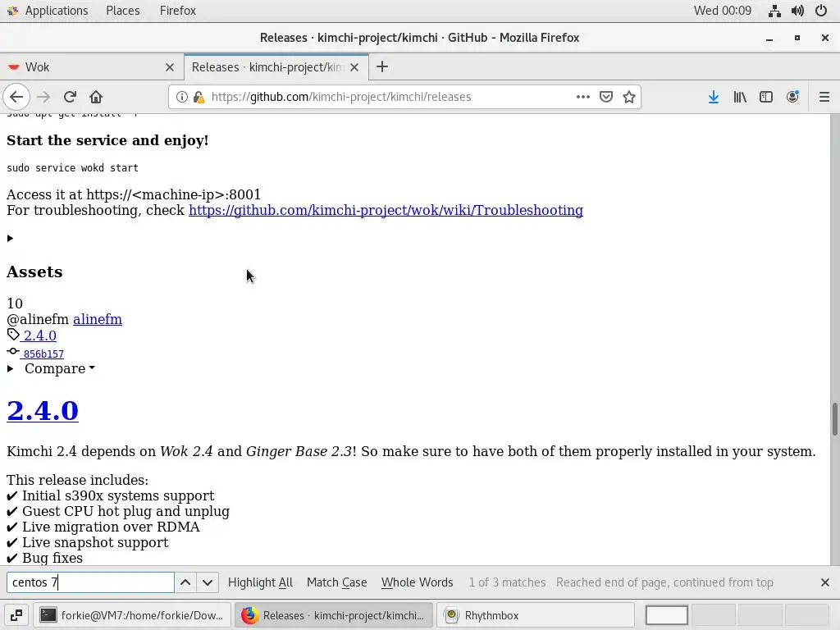Open the large 2.4.0 release heading
840x630 pixels.
(43, 411)
